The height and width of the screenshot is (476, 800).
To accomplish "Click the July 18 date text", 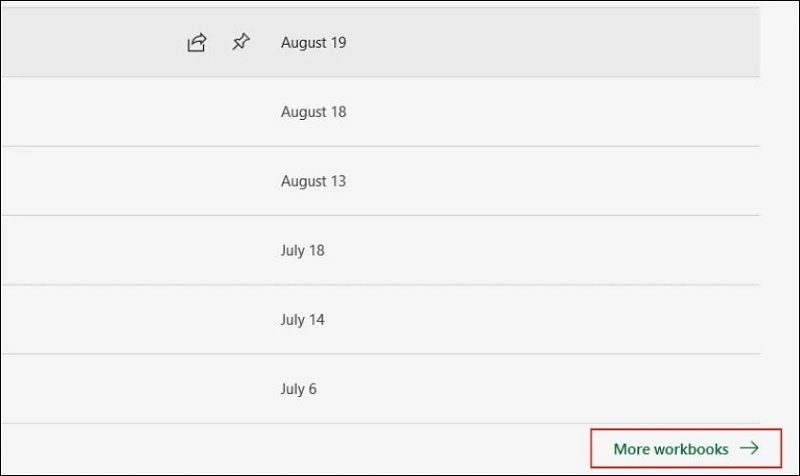I will click(302, 250).
